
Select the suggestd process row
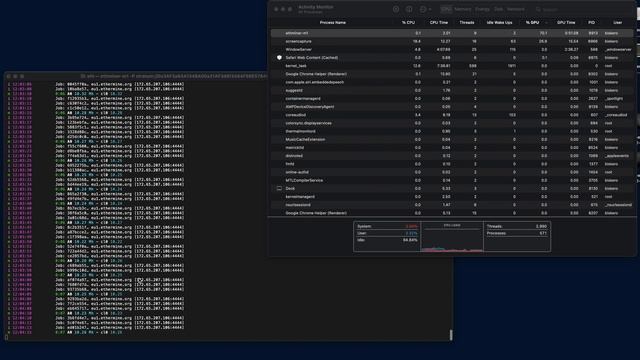point(452,90)
